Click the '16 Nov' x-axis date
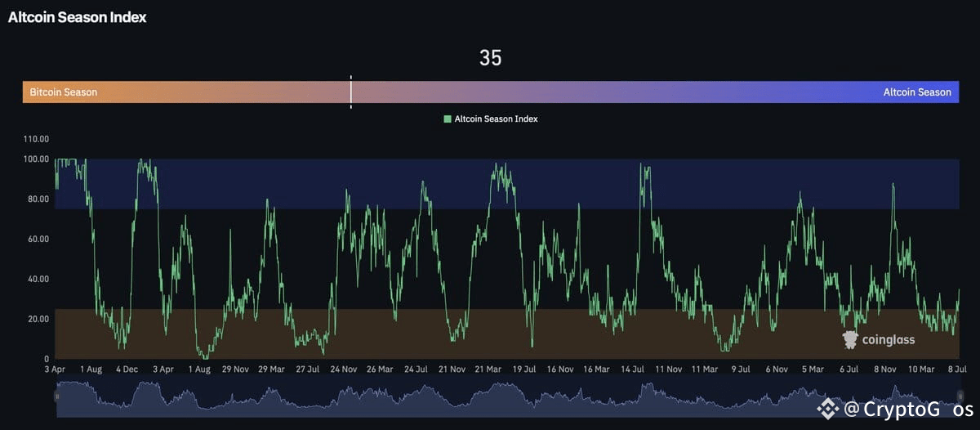Image resolution: width=980 pixels, height=430 pixels. click(560, 370)
